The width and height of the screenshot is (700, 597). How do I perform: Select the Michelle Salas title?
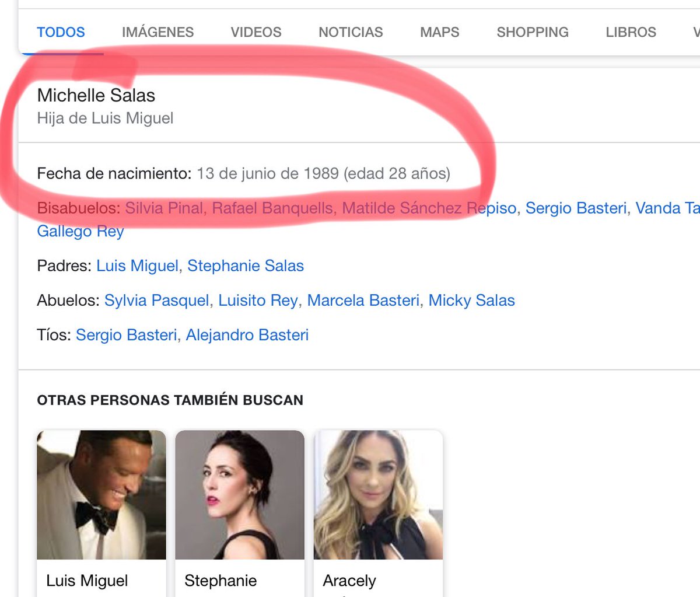(96, 95)
